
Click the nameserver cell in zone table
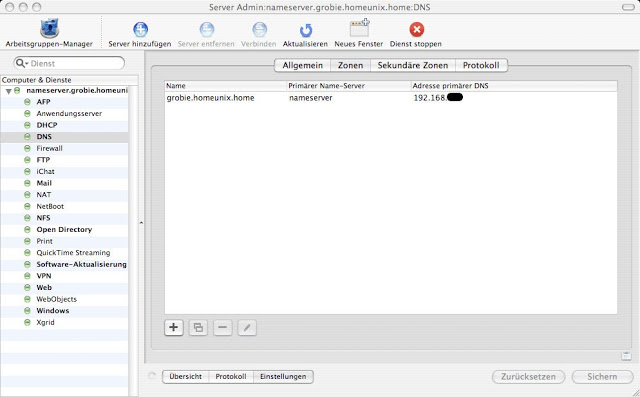(x=311, y=98)
